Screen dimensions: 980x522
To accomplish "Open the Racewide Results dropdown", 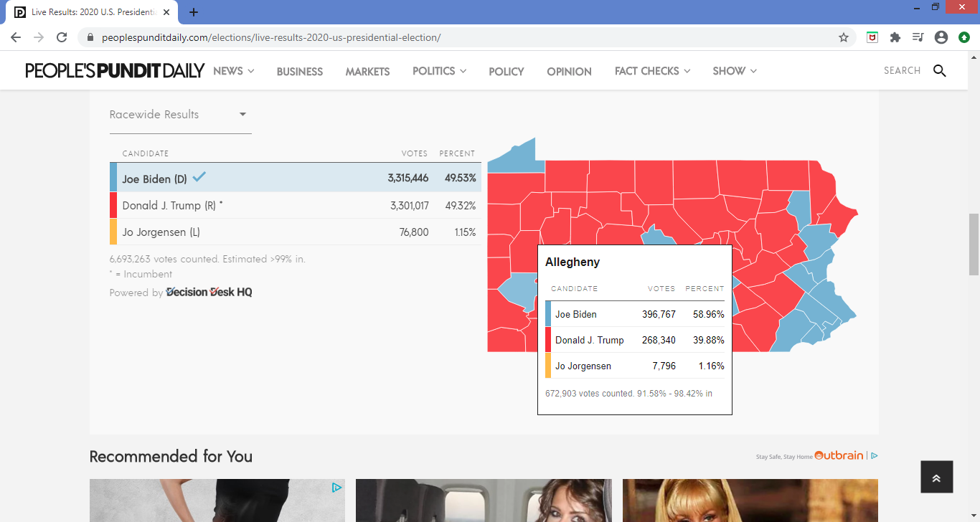I will [180, 115].
